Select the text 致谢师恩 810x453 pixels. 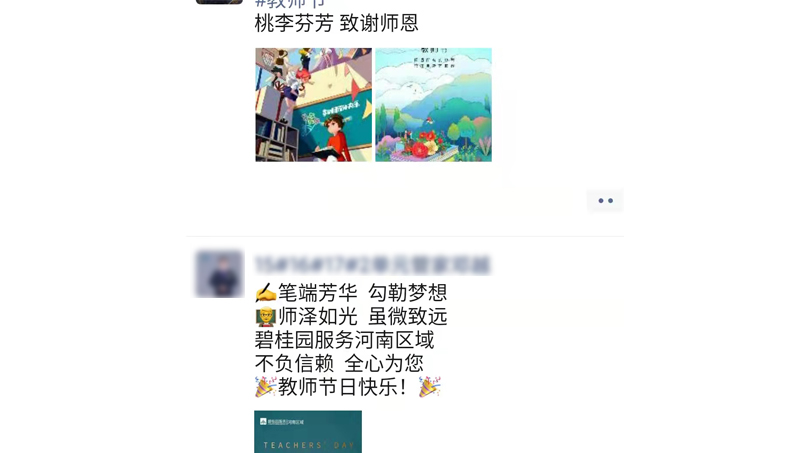pyautogui.click(x=379, y=23)
